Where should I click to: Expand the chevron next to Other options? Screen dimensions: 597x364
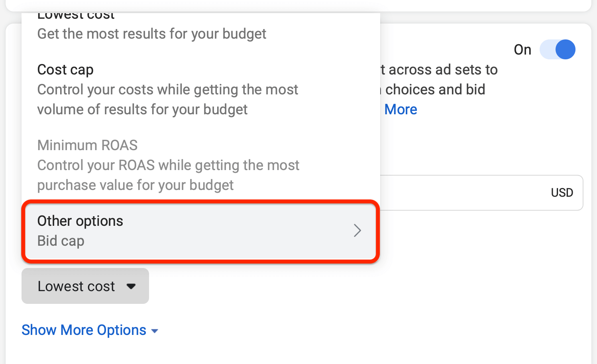[357, 231]
